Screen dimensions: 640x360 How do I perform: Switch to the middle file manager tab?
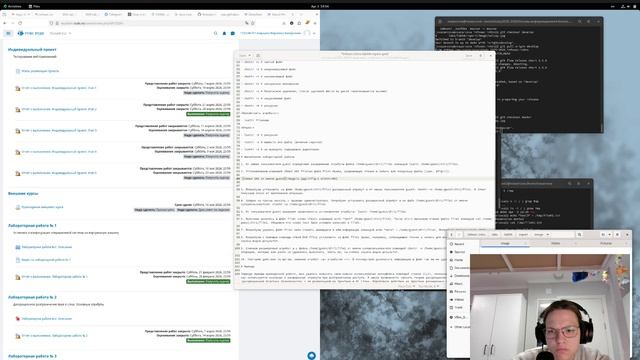[x=556, y=243]
